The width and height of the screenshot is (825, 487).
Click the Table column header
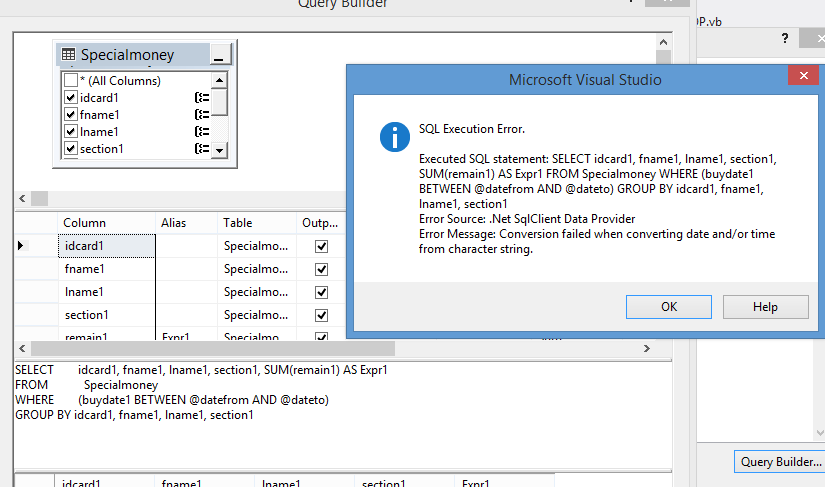tap(257, 223)
